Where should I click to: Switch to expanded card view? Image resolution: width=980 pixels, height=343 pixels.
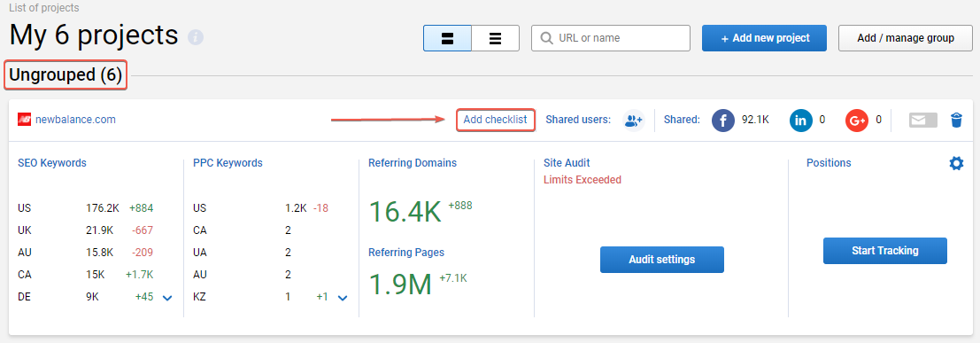tap(447, 38)
